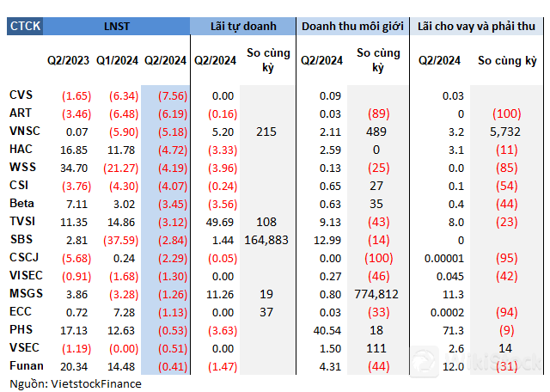Image resolution: width=550 pixels, height=392 pixels.
Task: Click the Q2/2023 sub-header
Action: tap(68, 60)
